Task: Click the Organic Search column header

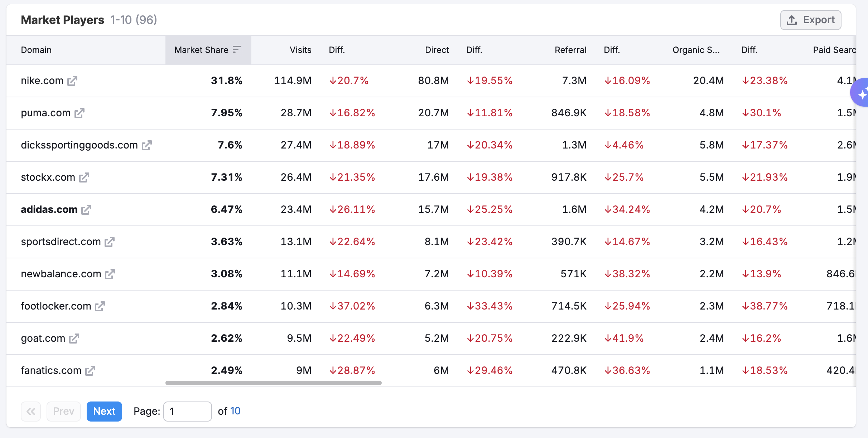Action: click(x=695, y=50)
